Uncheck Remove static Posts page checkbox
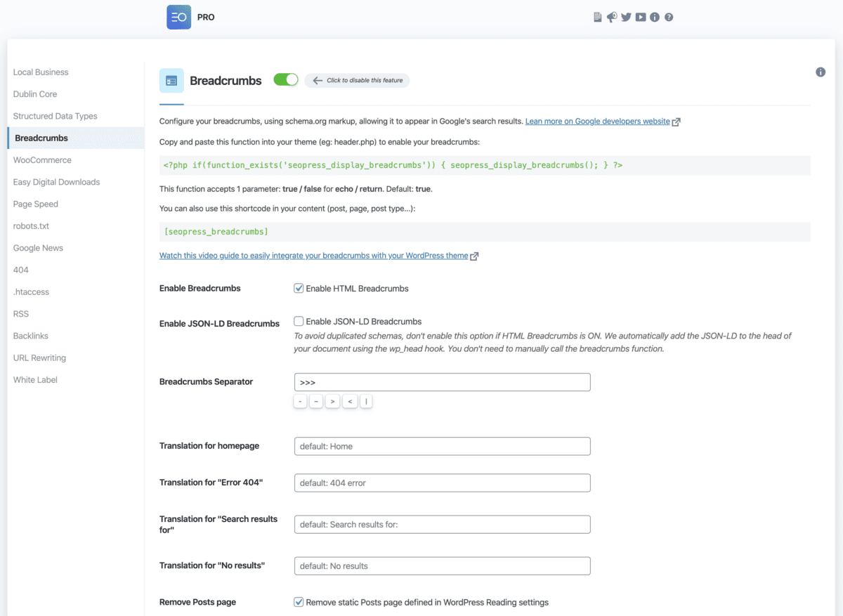Viewport: 843px width, 616px height. tap(299, 602)
